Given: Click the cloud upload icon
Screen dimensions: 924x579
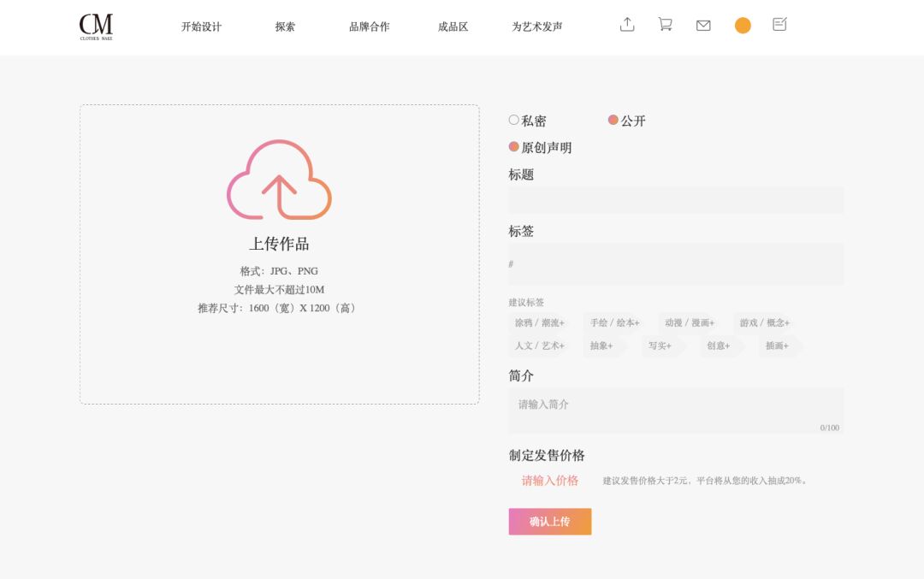Looking at the screenshot, I should click(279, 180).
